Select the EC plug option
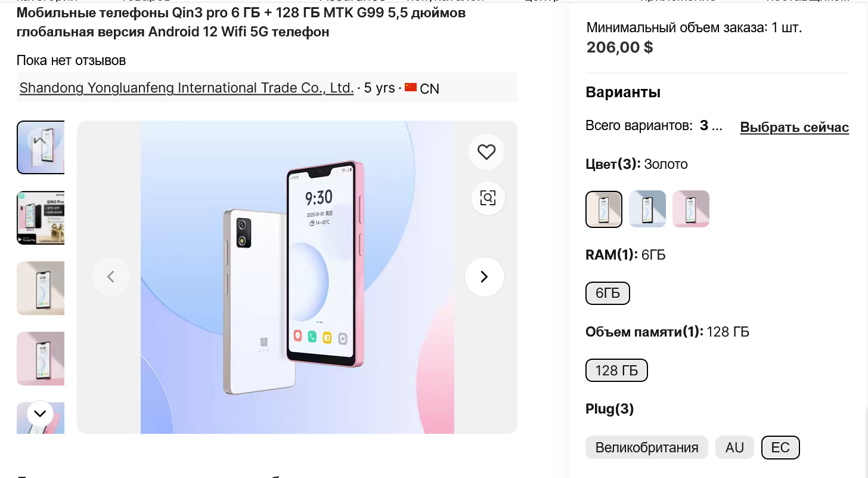 (x=780, y=448)
